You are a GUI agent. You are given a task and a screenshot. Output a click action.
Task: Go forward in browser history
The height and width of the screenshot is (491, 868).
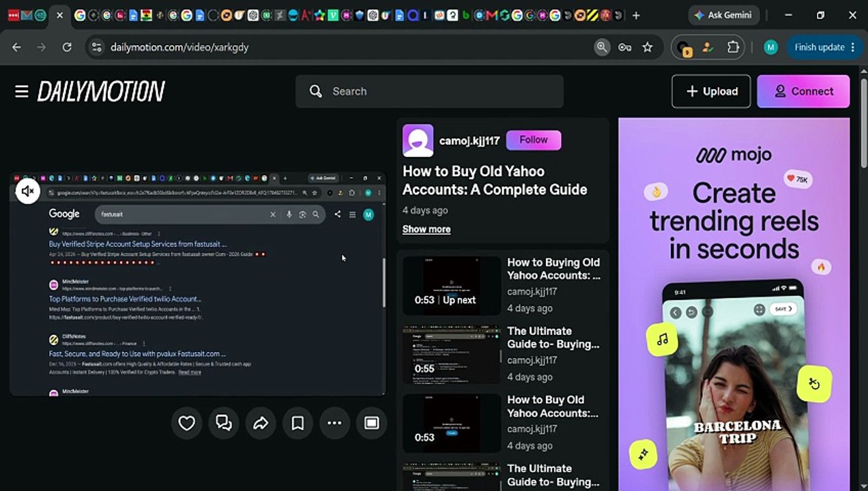42,47
